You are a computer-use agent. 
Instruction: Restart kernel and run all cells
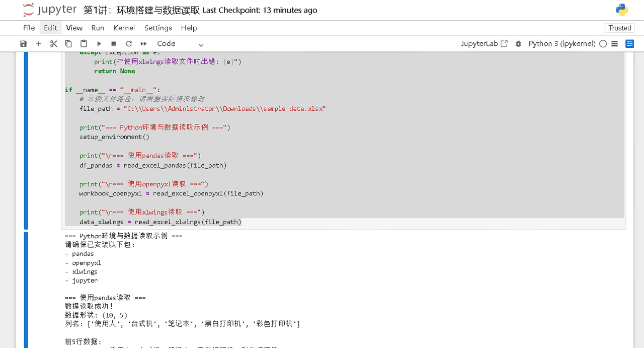pyautogui.click(x=144, y=44)
